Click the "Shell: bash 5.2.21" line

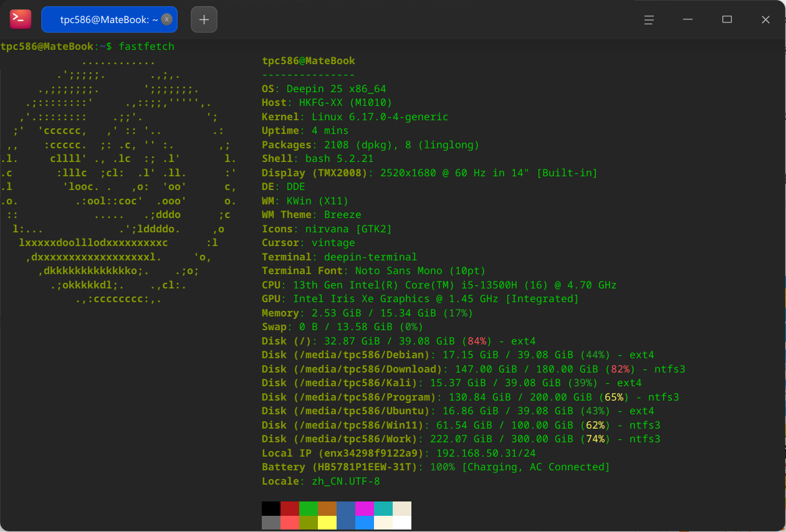pos(317,159)
